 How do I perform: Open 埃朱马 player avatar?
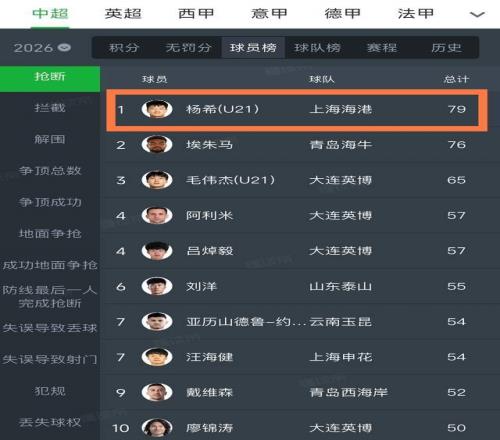tap(157, 144)
